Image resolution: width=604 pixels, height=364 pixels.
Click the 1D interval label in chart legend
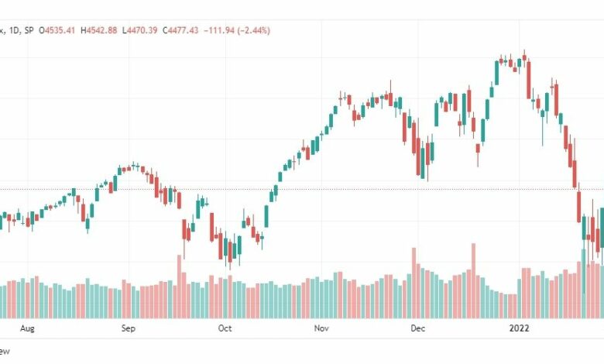(14, 30)
